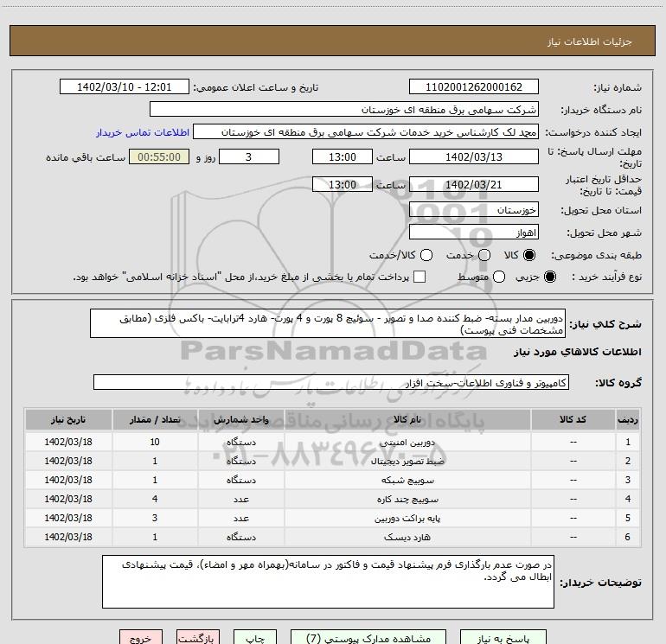The height and width of the screenshot is (644, 666).
Task: Click the بازگشت back button
Action: [x=201, y=638]
